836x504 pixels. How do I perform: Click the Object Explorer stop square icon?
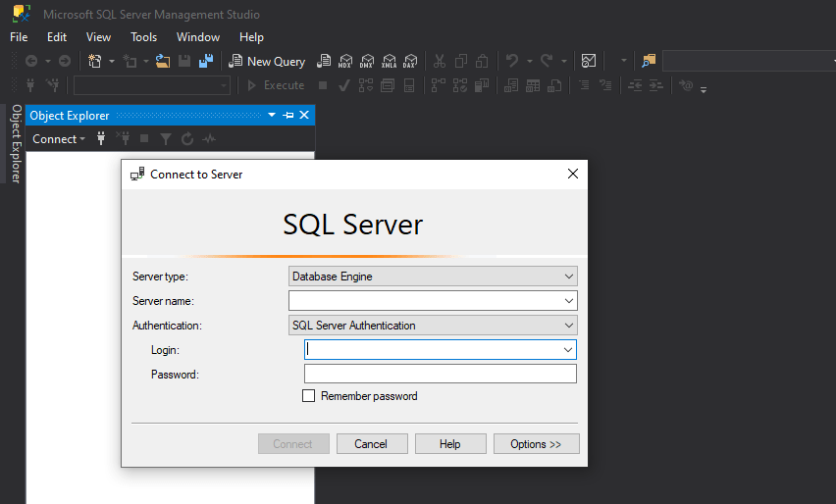144,138
